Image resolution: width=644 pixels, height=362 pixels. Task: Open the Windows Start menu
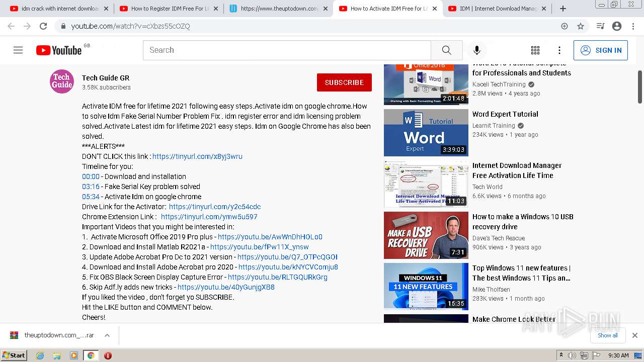pyautogui.click(x=14, y=355)
